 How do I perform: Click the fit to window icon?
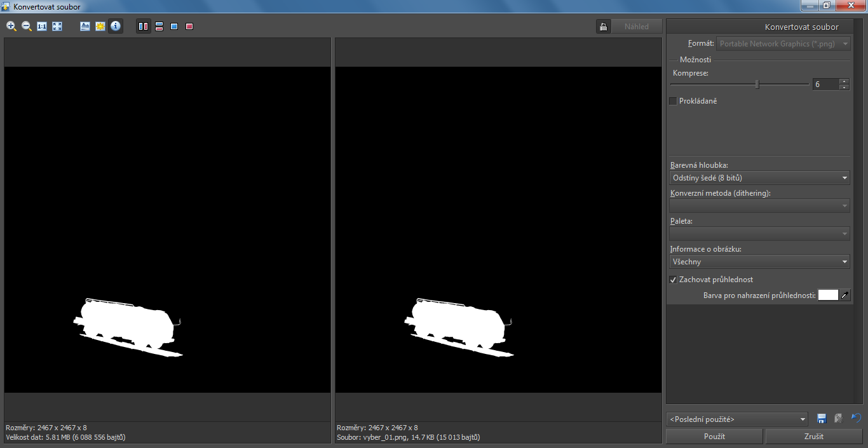57,26
